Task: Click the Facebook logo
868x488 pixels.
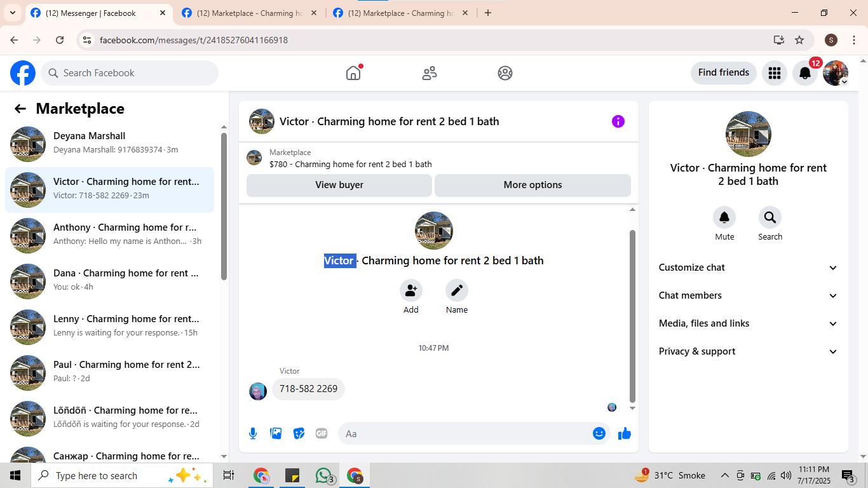Action: 23,73
